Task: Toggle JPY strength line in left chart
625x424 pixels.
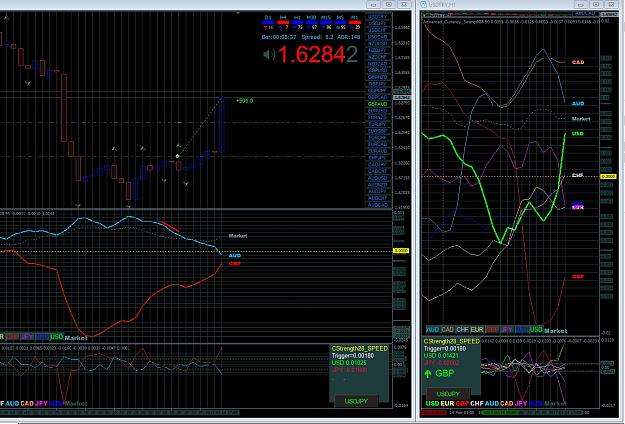Action: point(27,337)
